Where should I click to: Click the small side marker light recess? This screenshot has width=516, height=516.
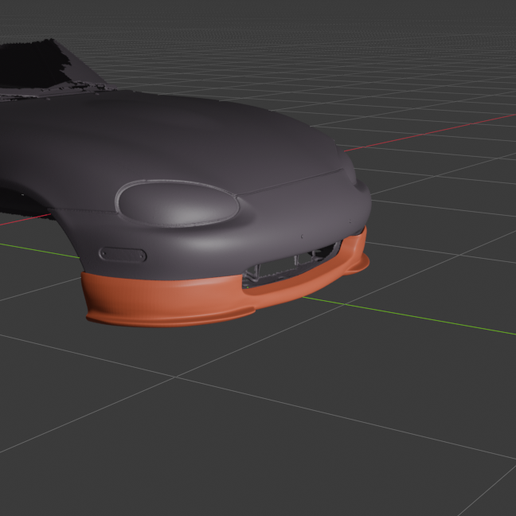click(123, 255)
